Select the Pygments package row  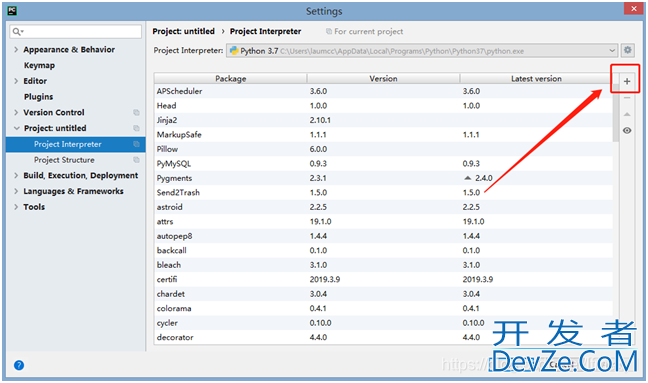click(384, 178)
